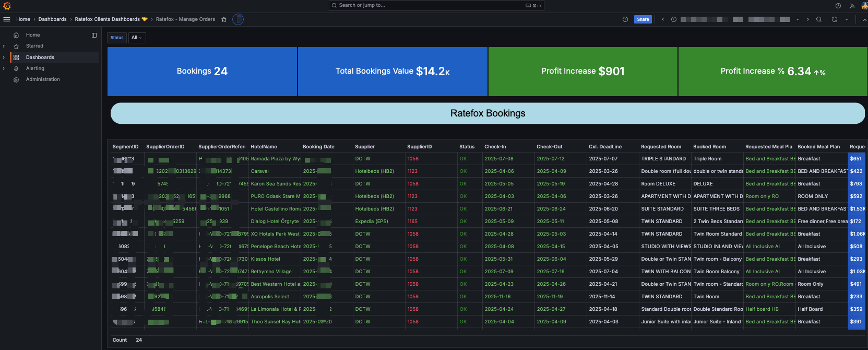Open the time picker clock icon
Screen dimensions: 868x350
[x=674, y=19]
